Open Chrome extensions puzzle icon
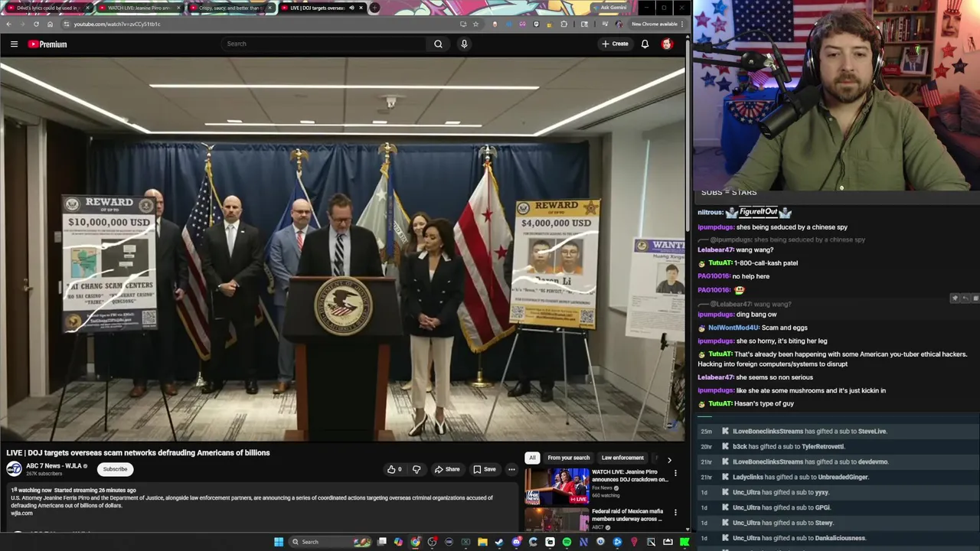The width and height of the screenshot is (980, 551). 564,24
